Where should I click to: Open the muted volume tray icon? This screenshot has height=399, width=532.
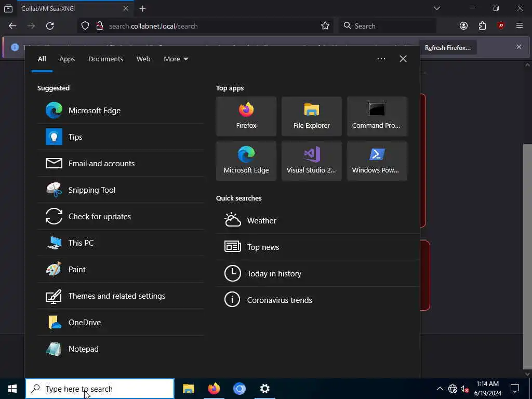tap(464, 389)
